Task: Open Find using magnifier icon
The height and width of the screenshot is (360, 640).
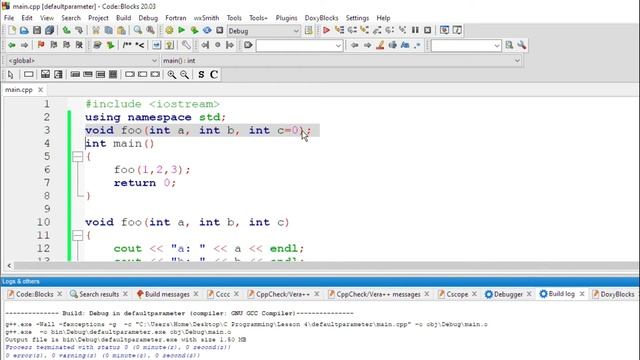Action: pyautogui.click(x=138, y=30)
